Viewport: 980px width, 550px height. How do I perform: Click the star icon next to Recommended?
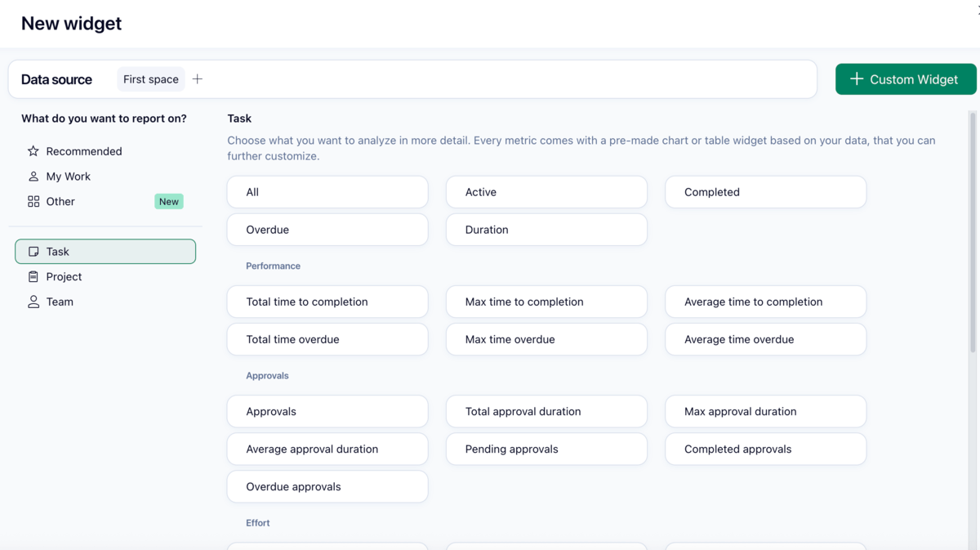pos(33,151)
